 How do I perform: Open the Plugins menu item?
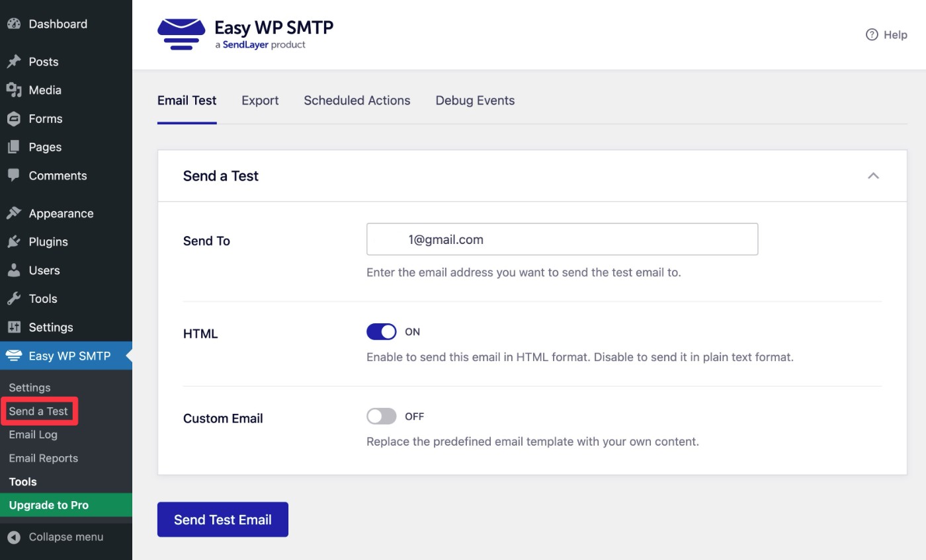(x=66, y=241)
